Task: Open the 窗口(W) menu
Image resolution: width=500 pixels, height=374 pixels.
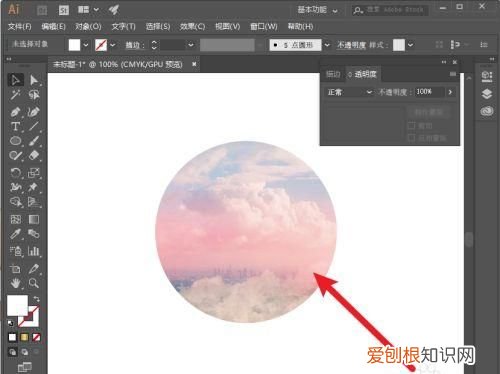Action: [x=264, y=27]
